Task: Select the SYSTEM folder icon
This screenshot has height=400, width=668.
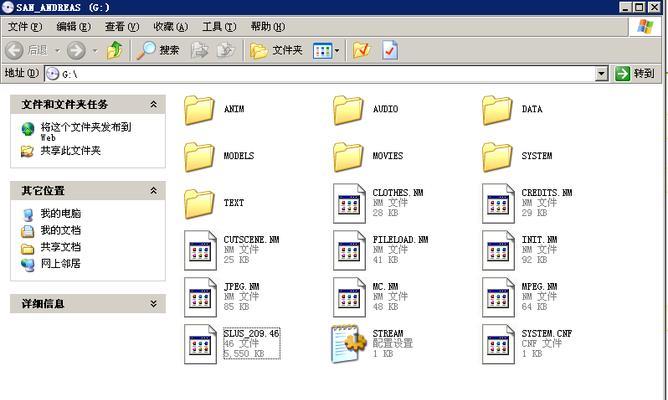Action: 498,157
